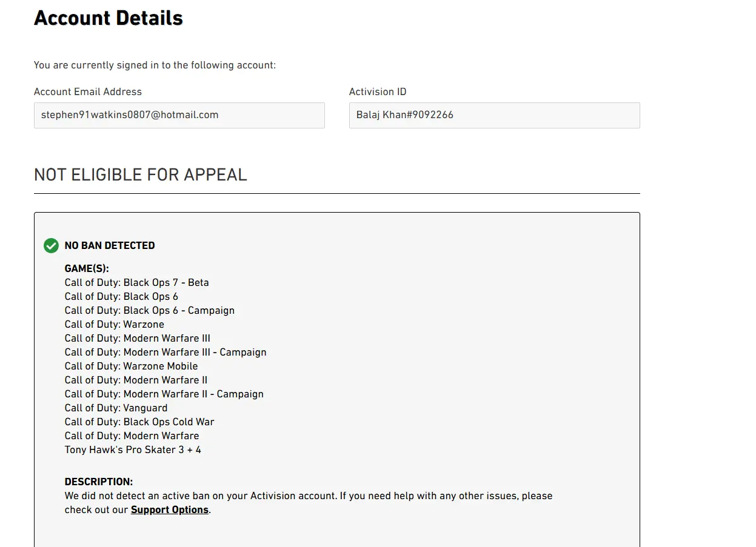Click Tony Hawk's Pro Skater 3 + 4
756x547 pixels.
point(133,449)
